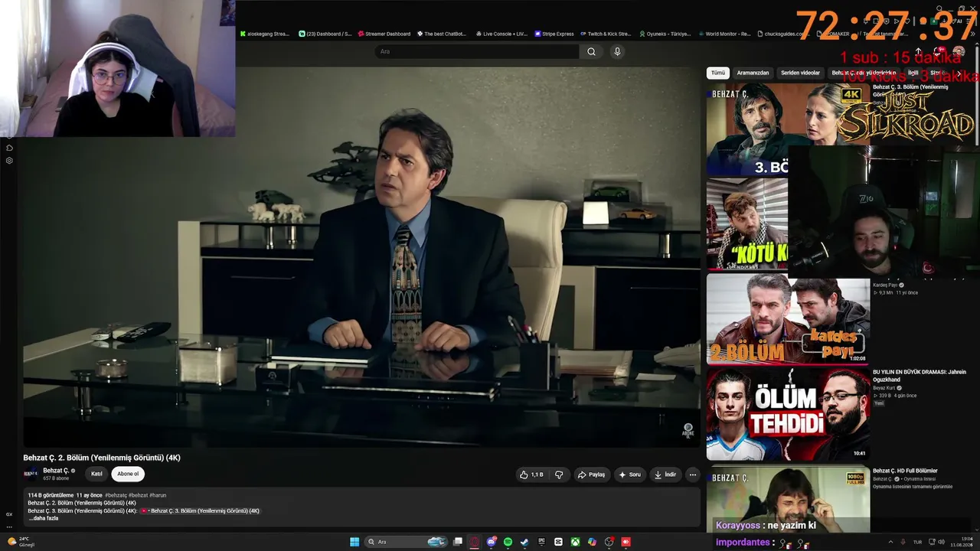Open Discord from the taskbar

click(492, 542)
